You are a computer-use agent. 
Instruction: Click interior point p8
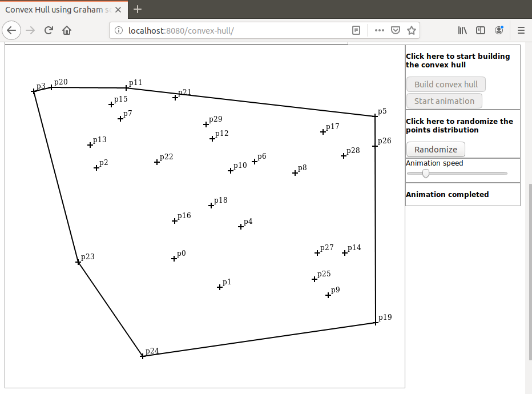tap(295, 173)
